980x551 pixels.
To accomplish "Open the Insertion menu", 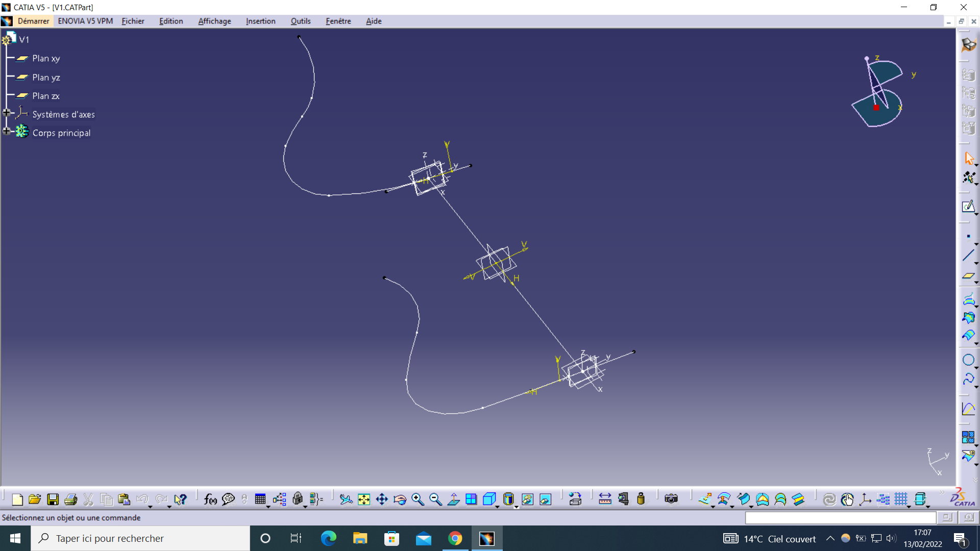I will click(260, 21).
